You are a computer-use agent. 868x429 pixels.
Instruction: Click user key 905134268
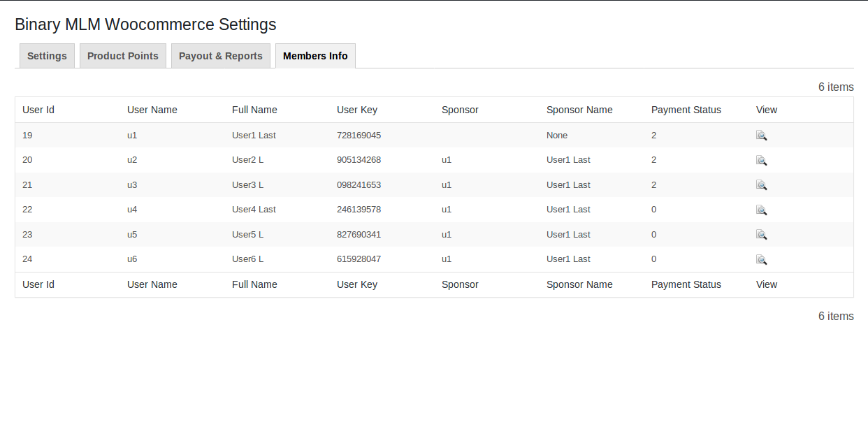pos(359,160)
